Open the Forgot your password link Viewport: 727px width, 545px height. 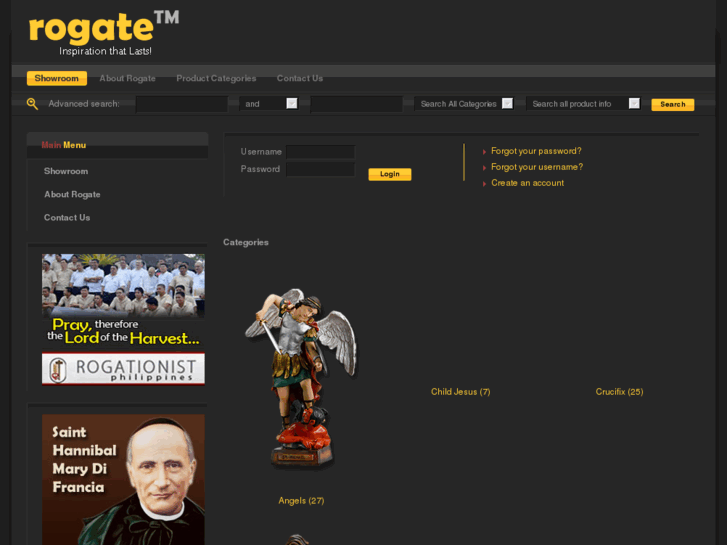[536, 151]
